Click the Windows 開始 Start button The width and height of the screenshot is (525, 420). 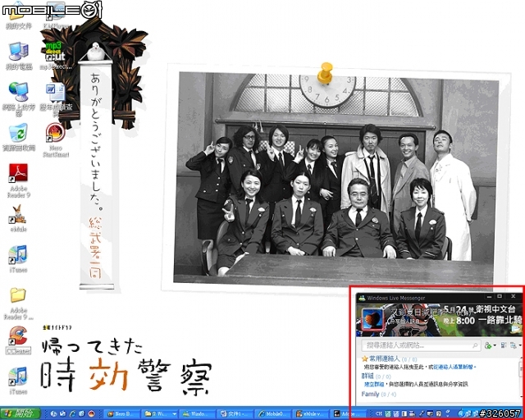20,413
